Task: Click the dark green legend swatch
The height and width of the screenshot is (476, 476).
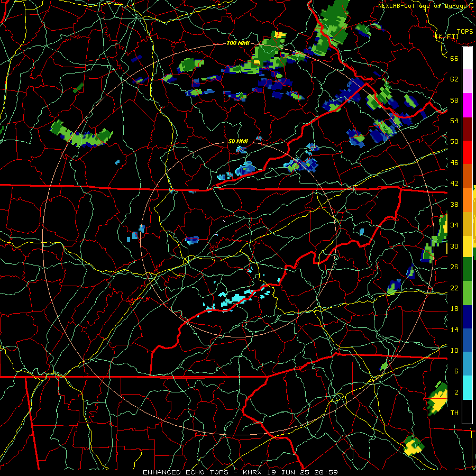Action: click(x=467, y=269)
